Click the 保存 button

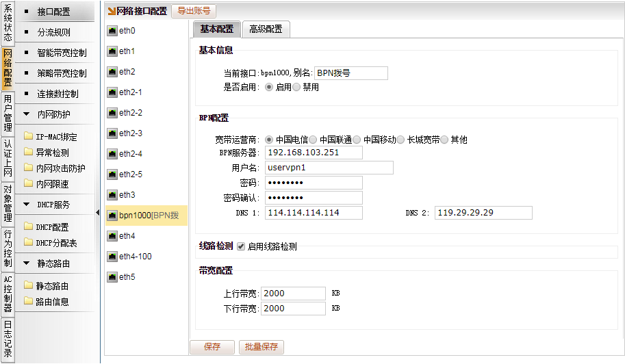[x=212, y=347]
